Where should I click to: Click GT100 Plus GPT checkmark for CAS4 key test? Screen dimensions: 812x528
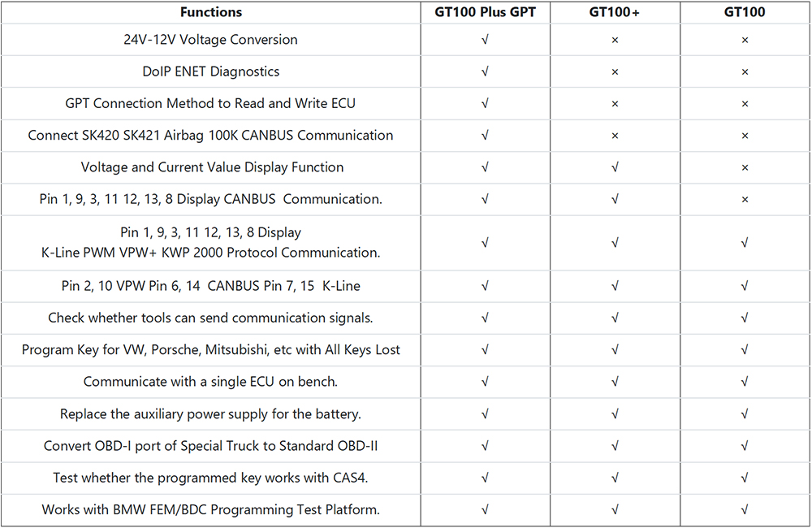pos(485,478)
